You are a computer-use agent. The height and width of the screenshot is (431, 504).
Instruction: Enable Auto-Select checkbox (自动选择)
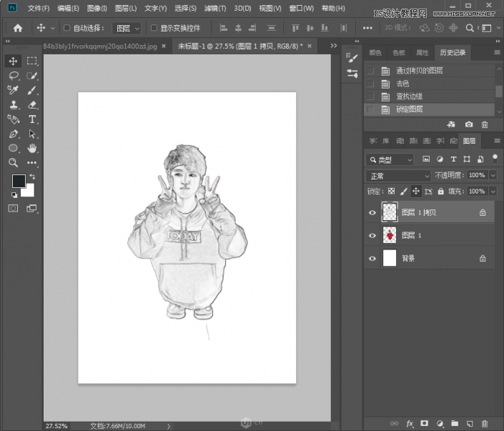click(66, 28)
